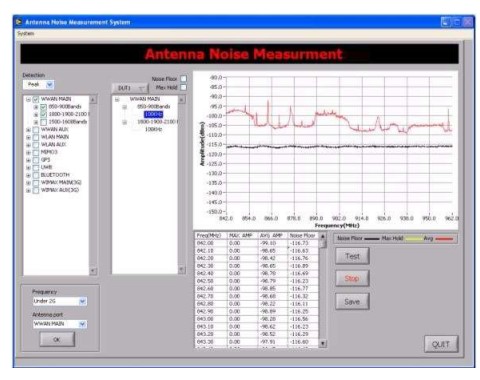The image size is (480, 380).
Task: Click the red Stop button
Action: (x=352, y=278)
